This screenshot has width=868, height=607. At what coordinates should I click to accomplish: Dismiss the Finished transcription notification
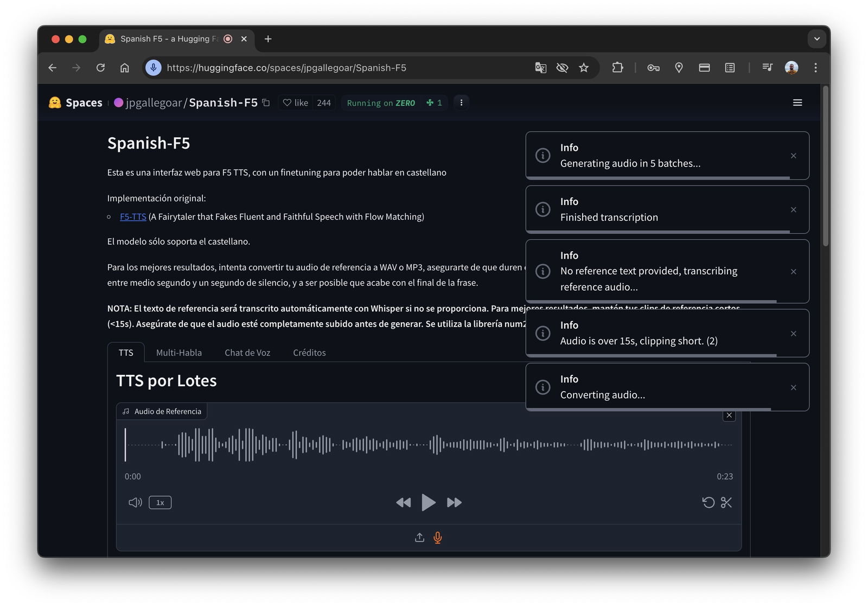click(793, 209)
